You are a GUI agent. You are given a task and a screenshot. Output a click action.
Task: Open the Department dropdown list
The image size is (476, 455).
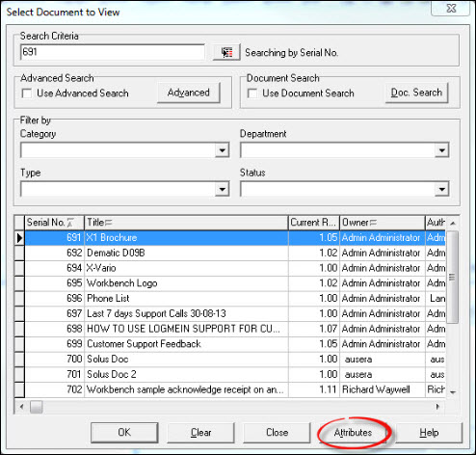(442, 150)
